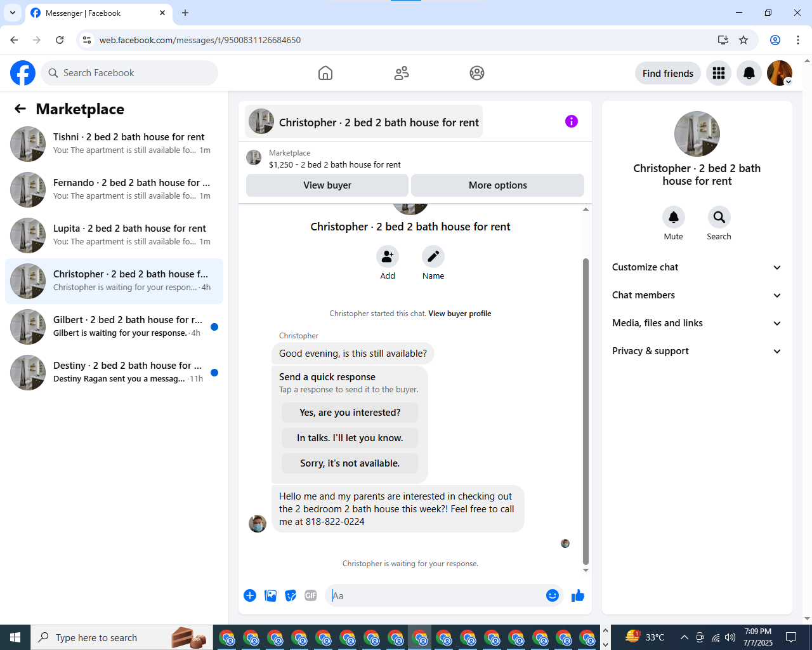Edit the chat name pencil icon

point(433,256)
